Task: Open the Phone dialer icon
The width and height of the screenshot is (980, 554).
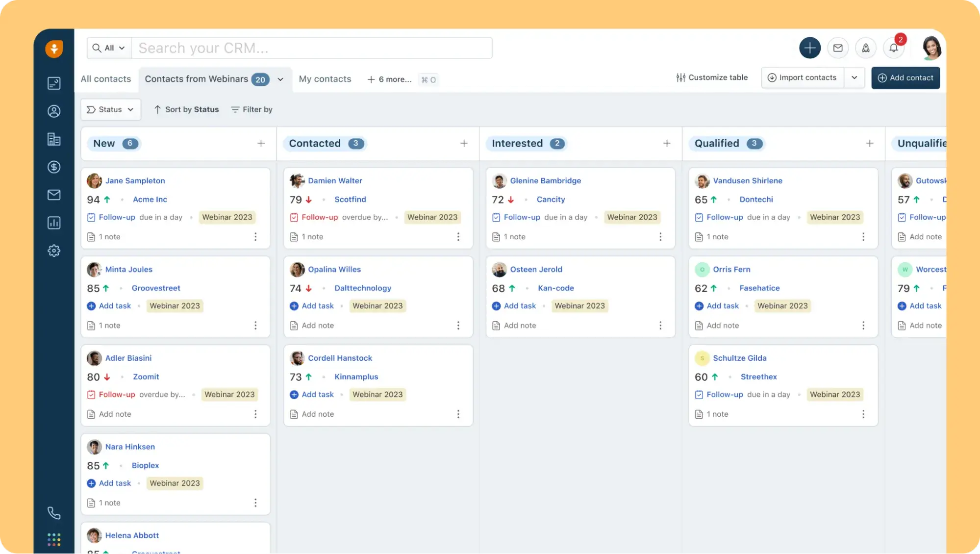Action: [54, 513]
